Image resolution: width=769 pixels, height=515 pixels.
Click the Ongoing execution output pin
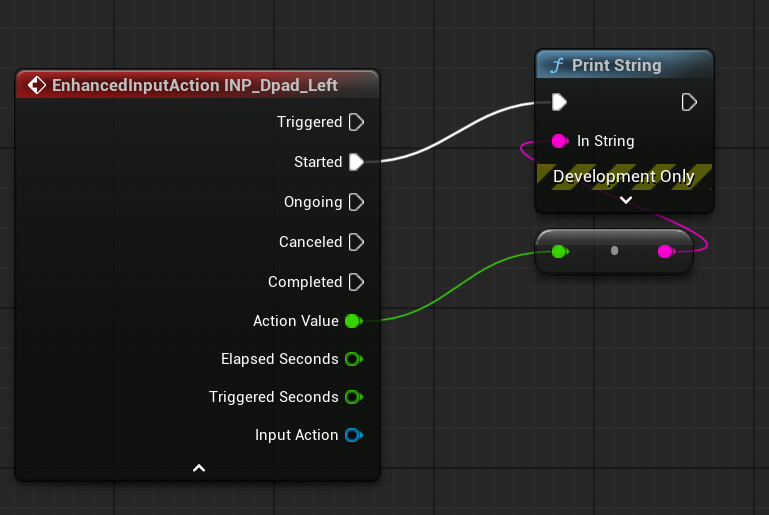click(355, 202)
